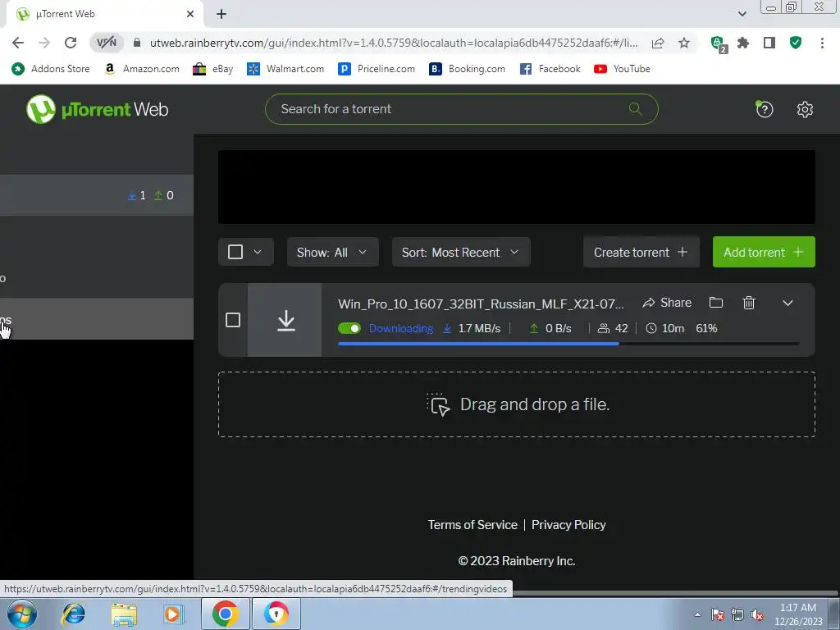The width and height of the screenshot is (840, 630).
Task: Launch Internet Explorer from the taskbar
Action: pos(73,614)
